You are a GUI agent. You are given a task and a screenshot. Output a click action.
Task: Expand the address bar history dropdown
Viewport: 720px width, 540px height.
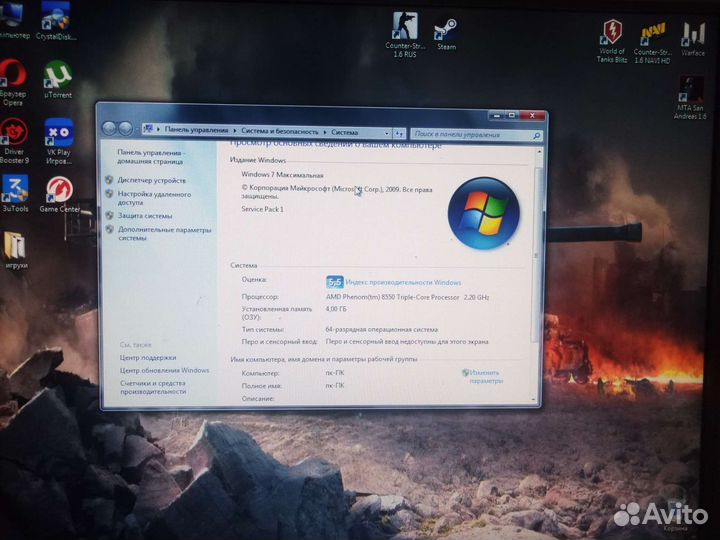pos(385,131)
